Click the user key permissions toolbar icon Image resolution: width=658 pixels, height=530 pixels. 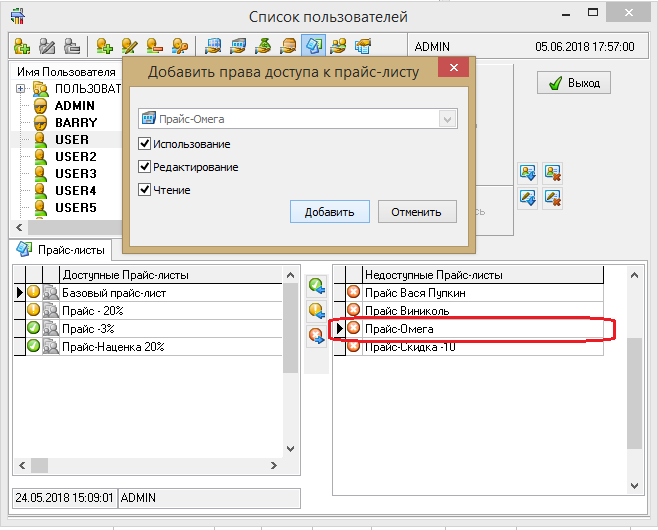pos(179,46)
